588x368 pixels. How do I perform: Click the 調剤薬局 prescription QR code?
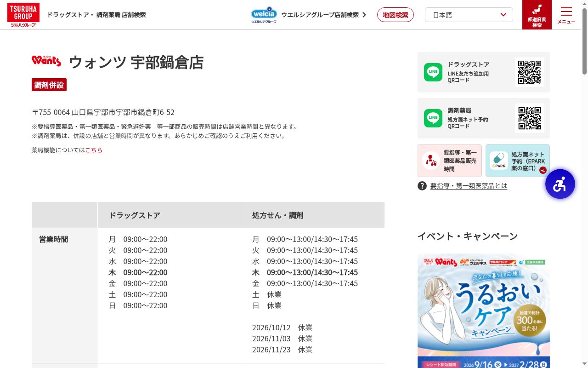[x=530, y=118]
